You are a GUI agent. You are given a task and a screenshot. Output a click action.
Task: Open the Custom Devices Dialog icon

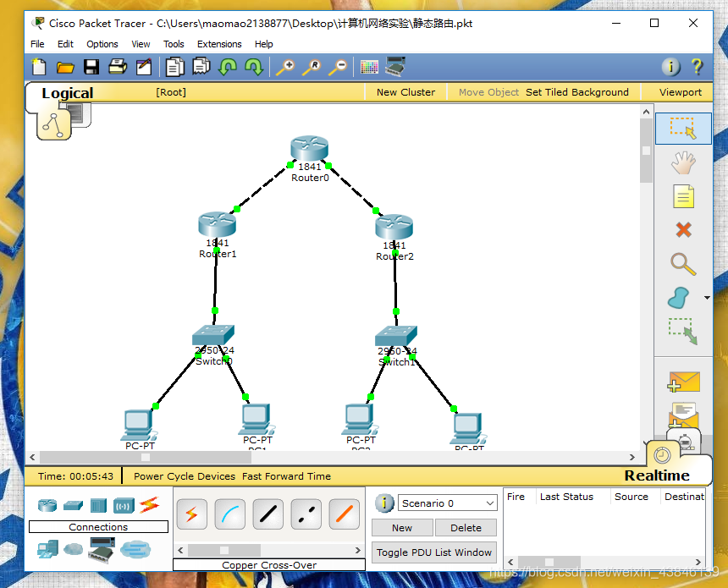click(395, 67)
